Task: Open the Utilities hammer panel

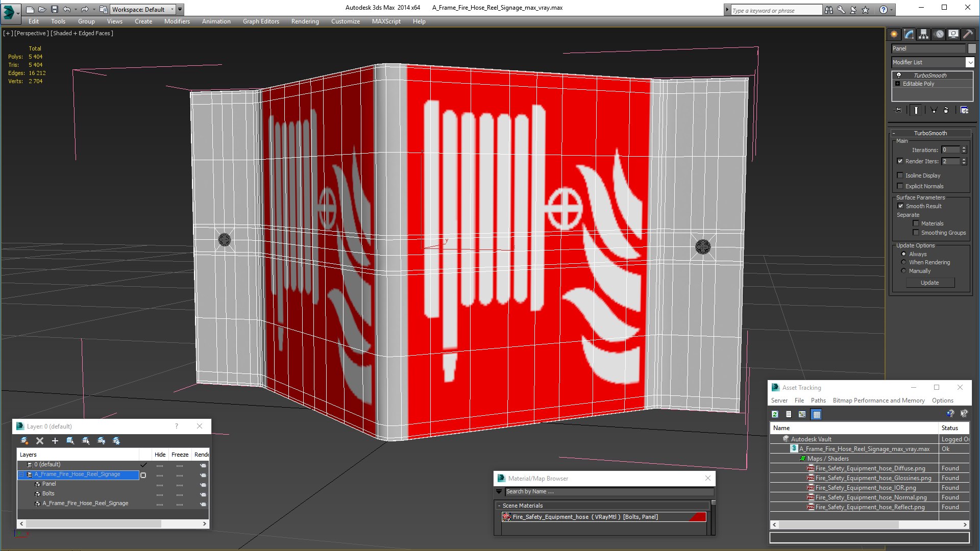Action: [x=968, y=34]
